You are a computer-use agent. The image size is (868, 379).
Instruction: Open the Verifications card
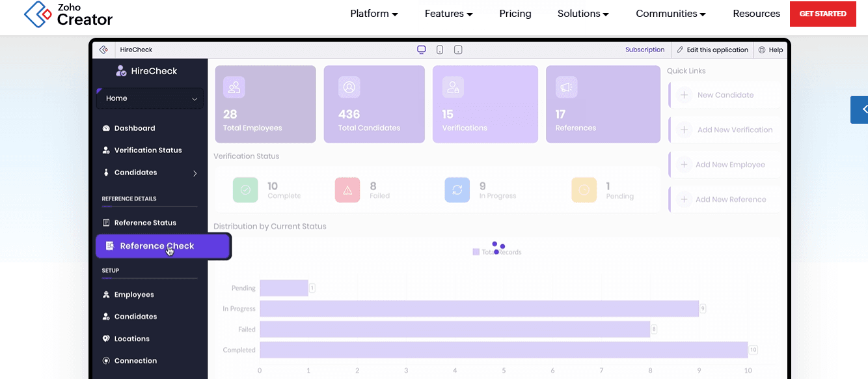tap(485, 104)
